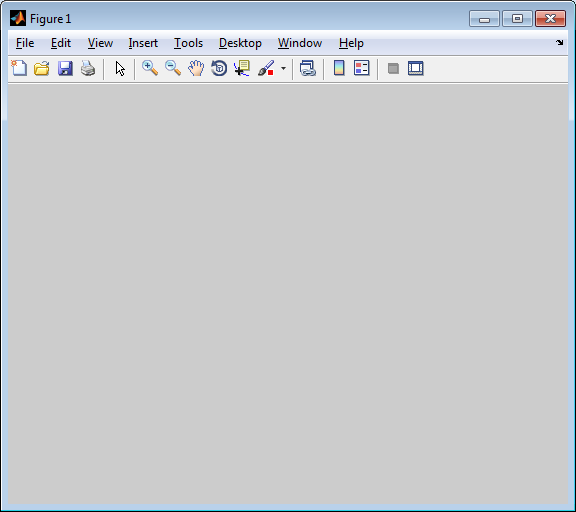Select the Brush/Select Data tool
This screenshot has height=512, width=576.
[266, 68]
